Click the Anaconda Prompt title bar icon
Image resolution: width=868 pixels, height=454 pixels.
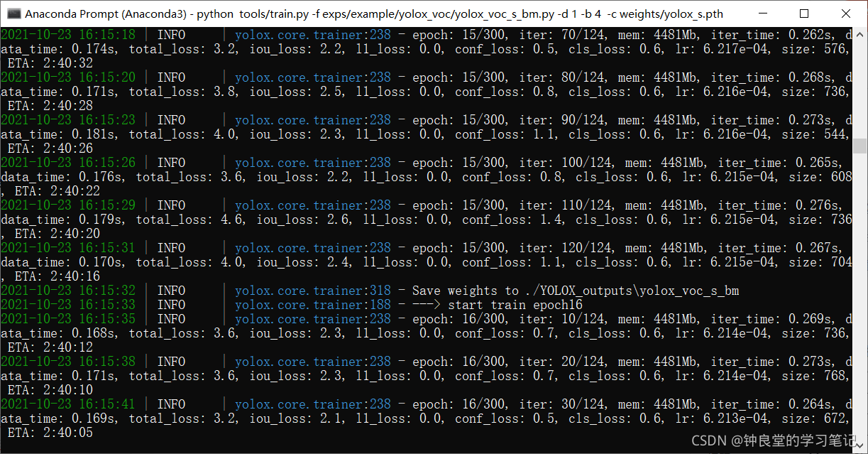[12, 13]
